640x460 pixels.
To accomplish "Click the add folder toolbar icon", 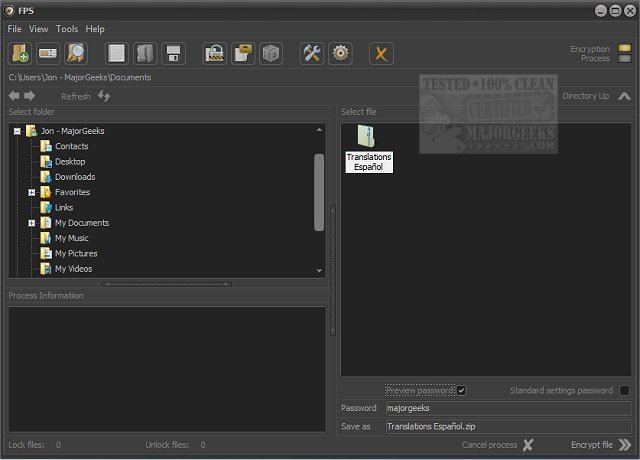I will [20, 53].
